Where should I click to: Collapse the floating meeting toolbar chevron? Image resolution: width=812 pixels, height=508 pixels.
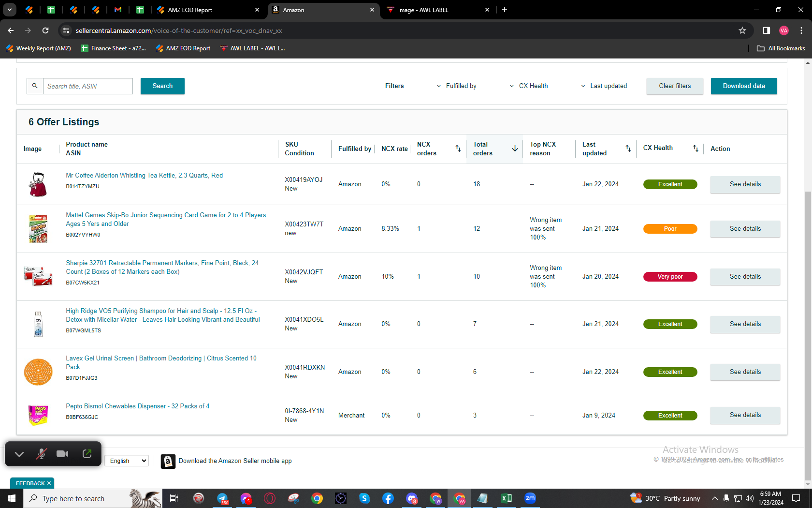click(19, 454)
